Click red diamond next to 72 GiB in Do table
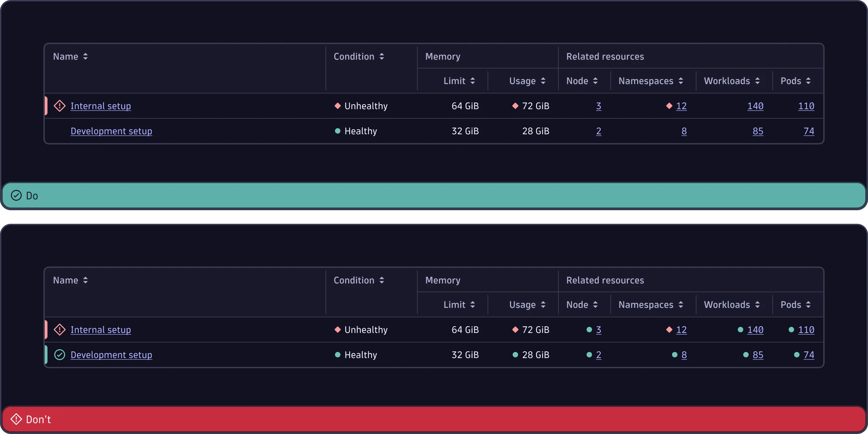868x434 pixels. tap(515, 106)
